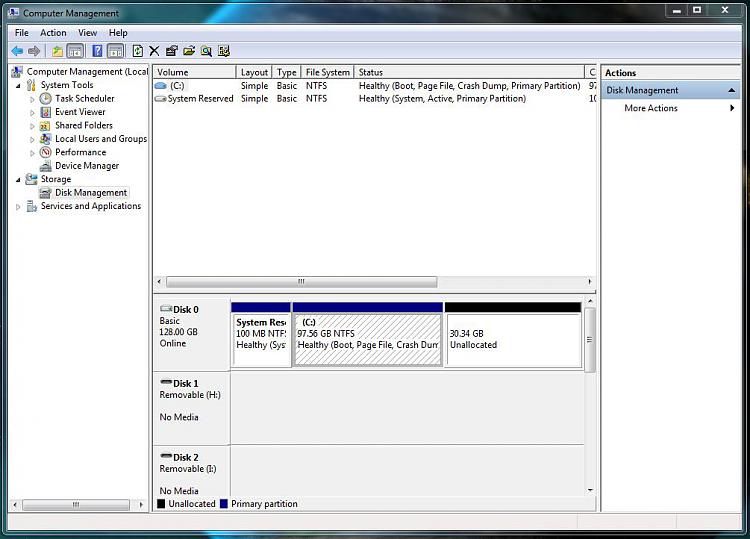Click the Delete X toolbar icon

point(154,51)
